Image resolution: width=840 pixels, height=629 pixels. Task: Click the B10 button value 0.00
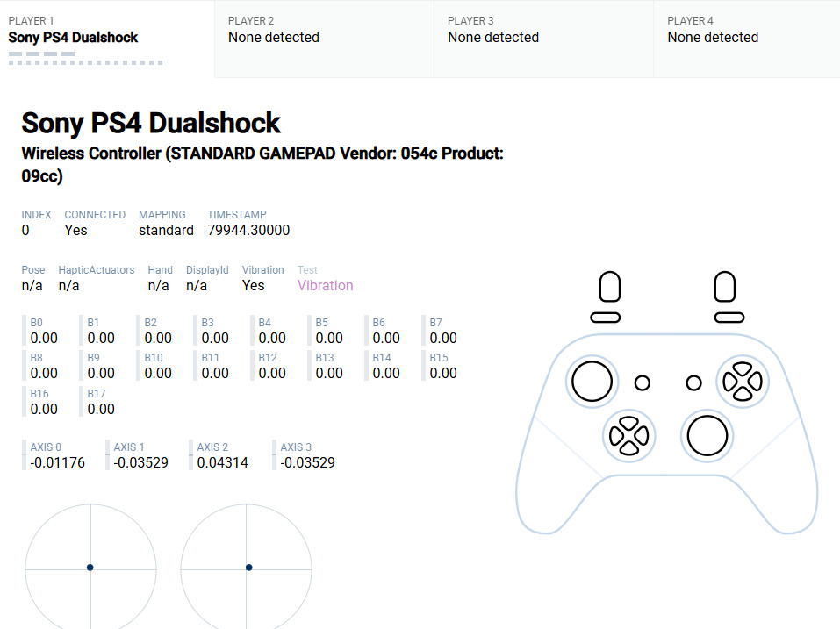(x=158, y=373)
